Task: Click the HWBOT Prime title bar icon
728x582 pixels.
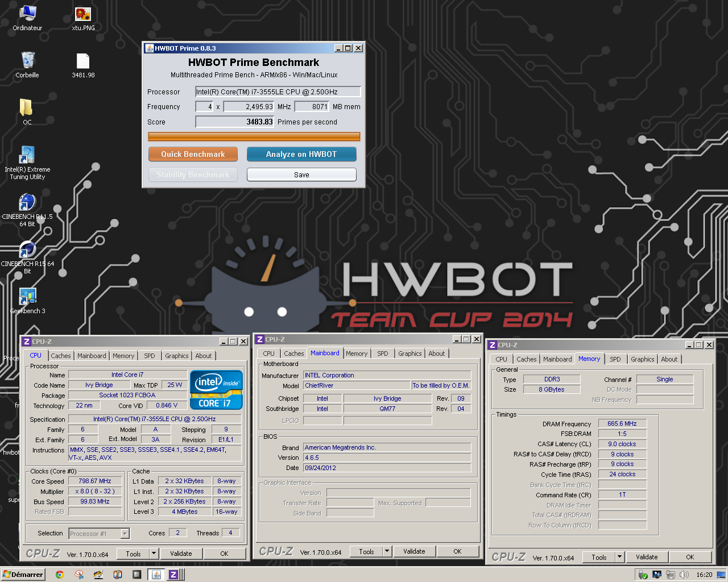Action: pos(150,48)
